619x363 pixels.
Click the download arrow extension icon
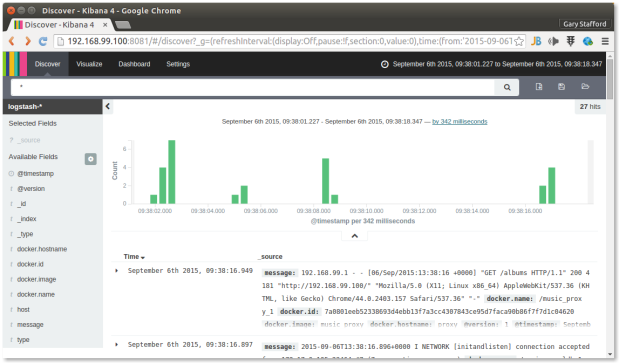pos(570,41)
